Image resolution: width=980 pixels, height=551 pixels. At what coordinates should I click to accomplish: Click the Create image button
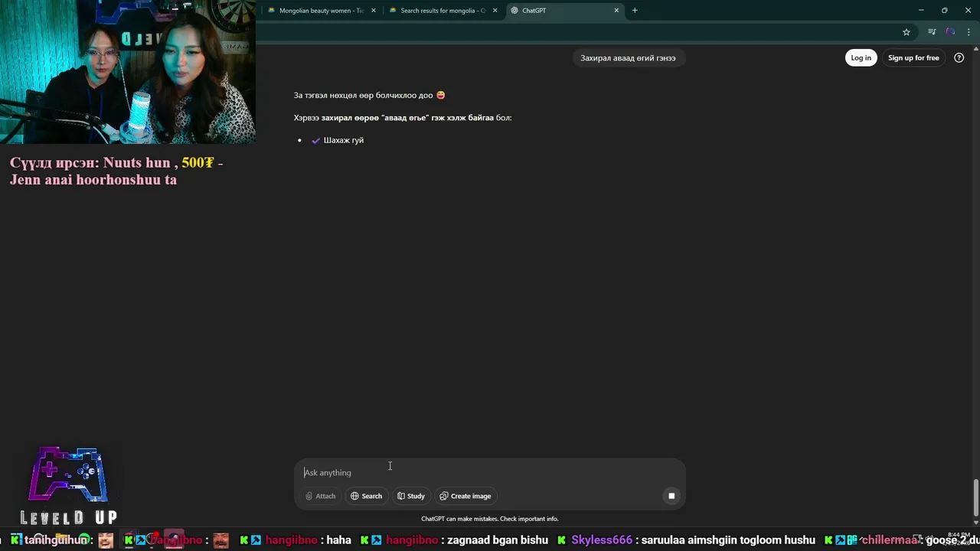465,496
